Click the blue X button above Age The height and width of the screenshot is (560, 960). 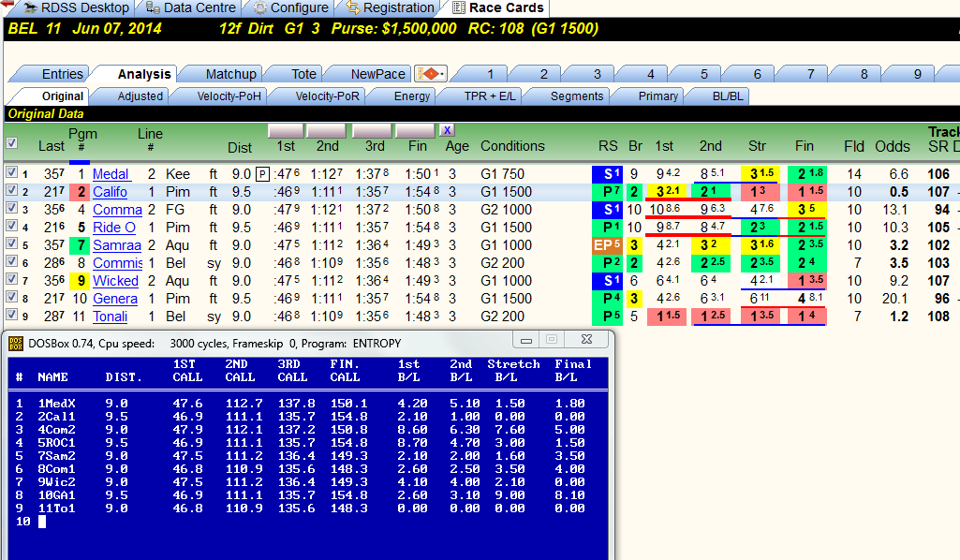(447, 130)
